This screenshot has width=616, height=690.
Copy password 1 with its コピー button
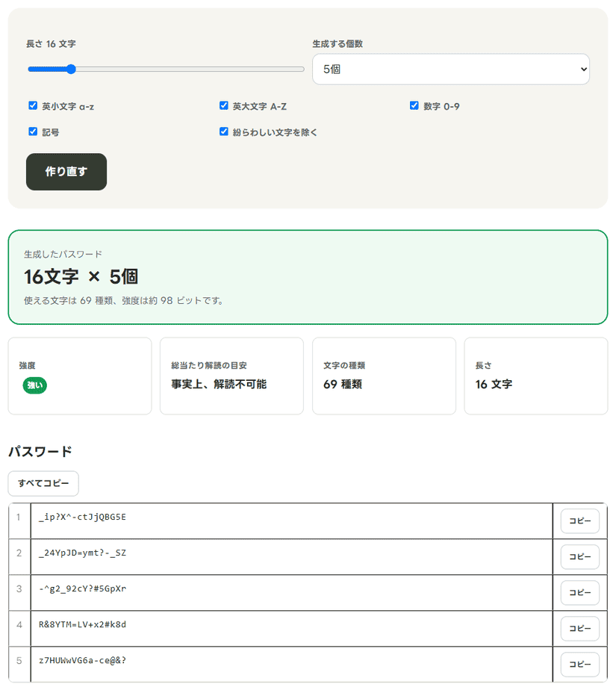point(580,521)
